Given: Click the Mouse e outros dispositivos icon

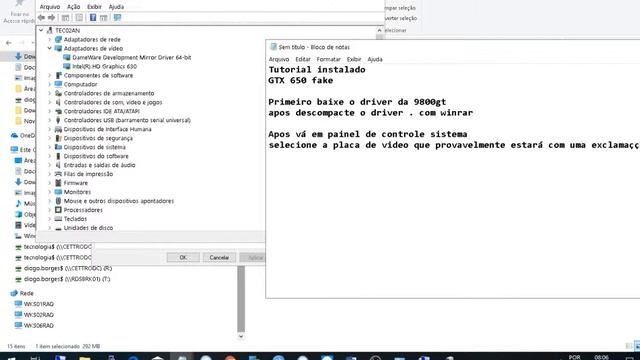Looking at the screenshot, I should (x=58, y=201).
